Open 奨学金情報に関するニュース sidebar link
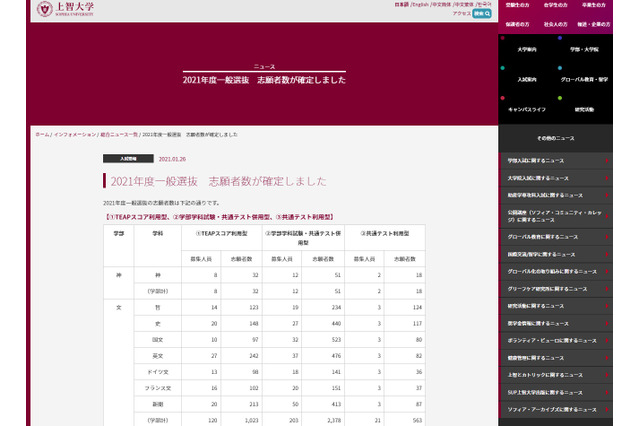640x426 pixels. pos(556,324)
